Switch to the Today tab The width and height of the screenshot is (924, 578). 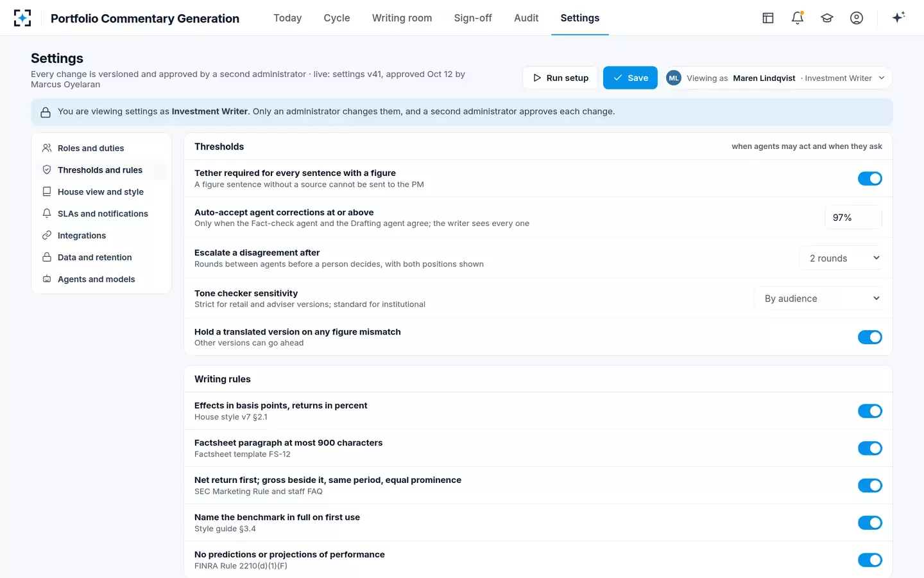pyautogui.click(x=287, y=18)
